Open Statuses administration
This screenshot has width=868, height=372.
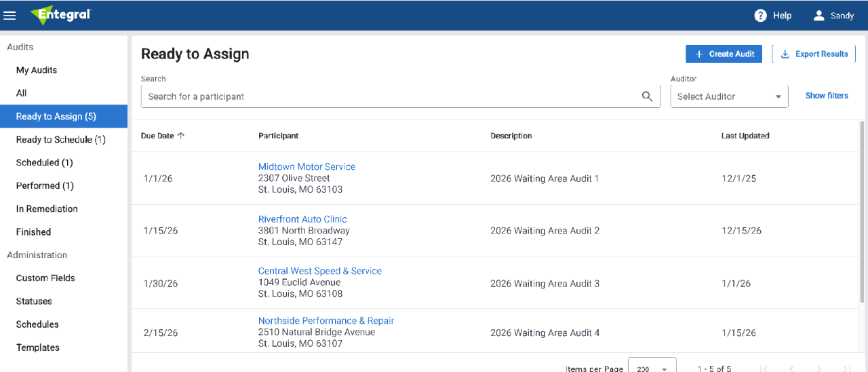(34, 301)
